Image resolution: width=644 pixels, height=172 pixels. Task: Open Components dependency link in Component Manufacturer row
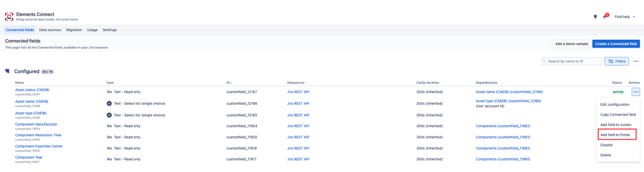pos(503,126)
